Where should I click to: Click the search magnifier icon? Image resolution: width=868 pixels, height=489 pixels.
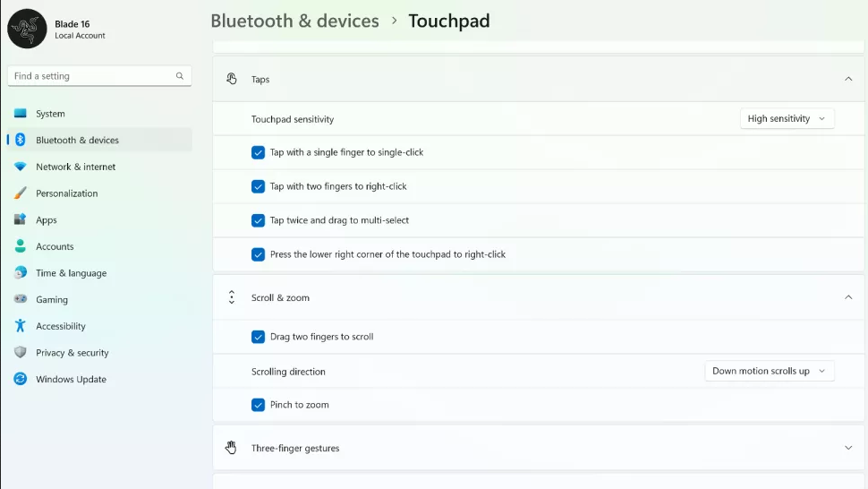click(x=179, y=76)
